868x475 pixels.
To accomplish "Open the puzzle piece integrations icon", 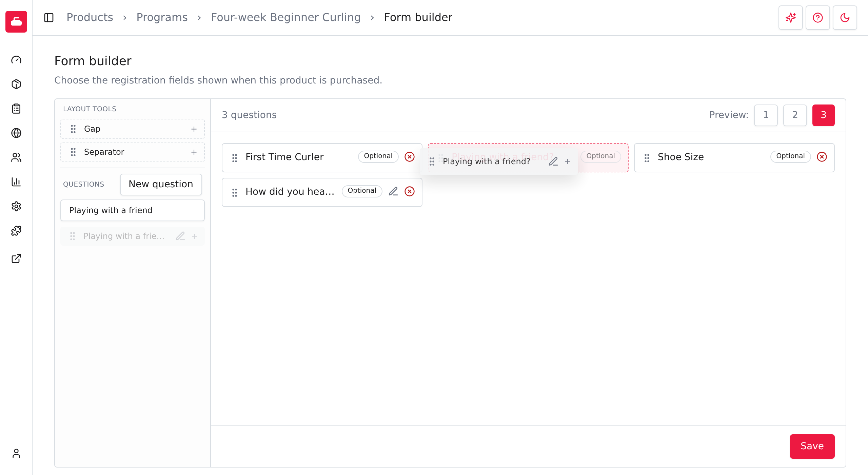I will pos(16,231).
